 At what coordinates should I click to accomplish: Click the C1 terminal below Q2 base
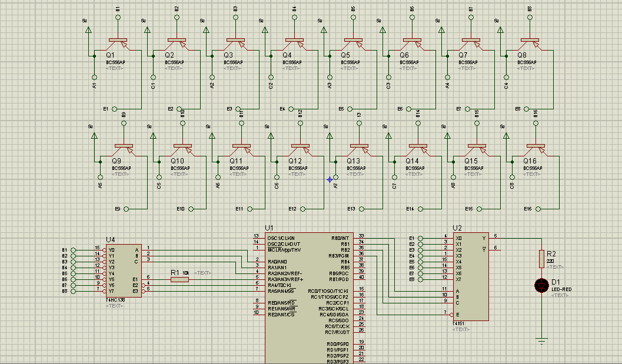tap(153, 78)
